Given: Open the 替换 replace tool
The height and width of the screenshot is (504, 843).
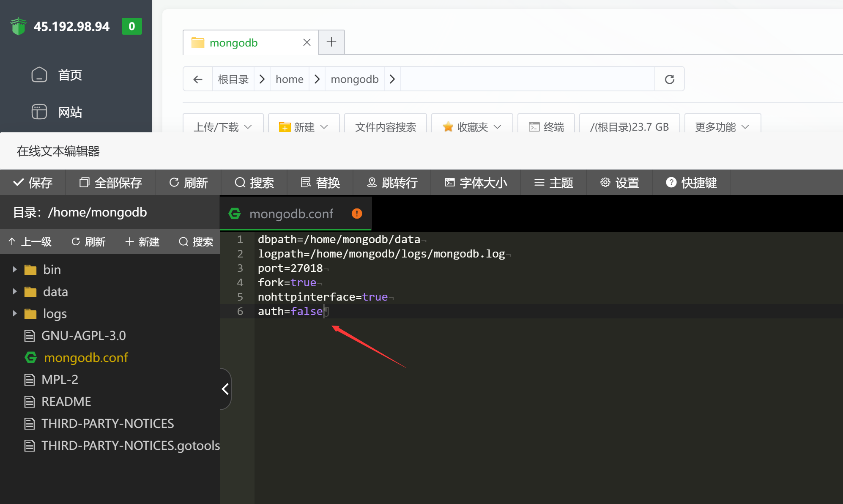Looking at the screenshot, I should 320,183.
